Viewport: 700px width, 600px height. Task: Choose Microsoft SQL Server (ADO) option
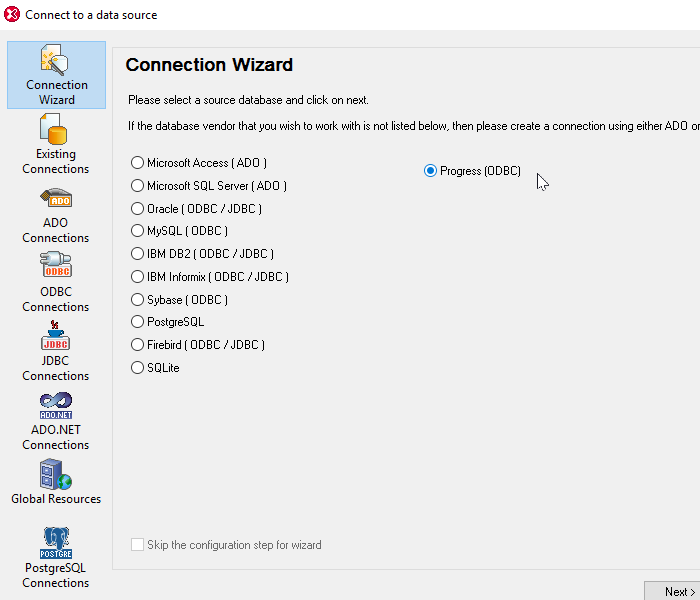tap(138, 186)
